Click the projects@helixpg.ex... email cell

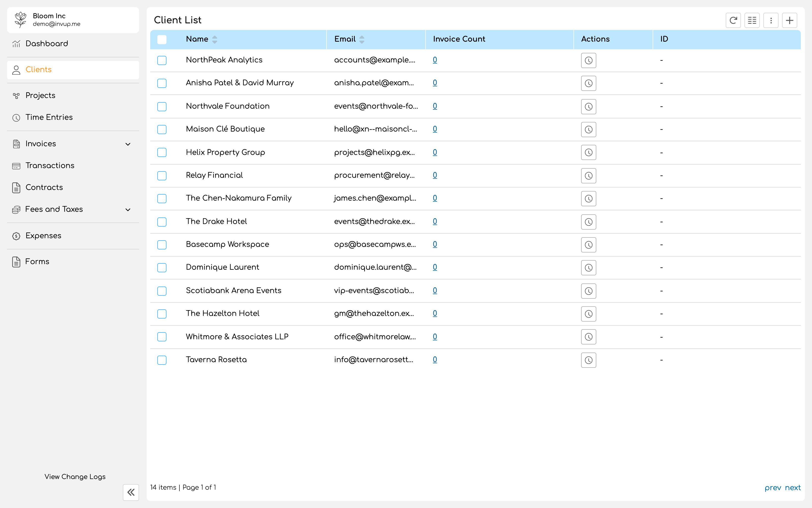coord(375,152)
